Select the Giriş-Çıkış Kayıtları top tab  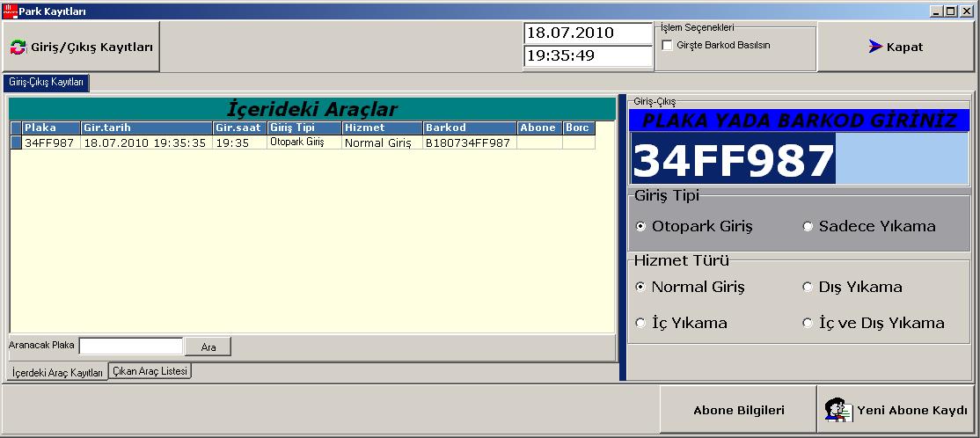[46, 82]
